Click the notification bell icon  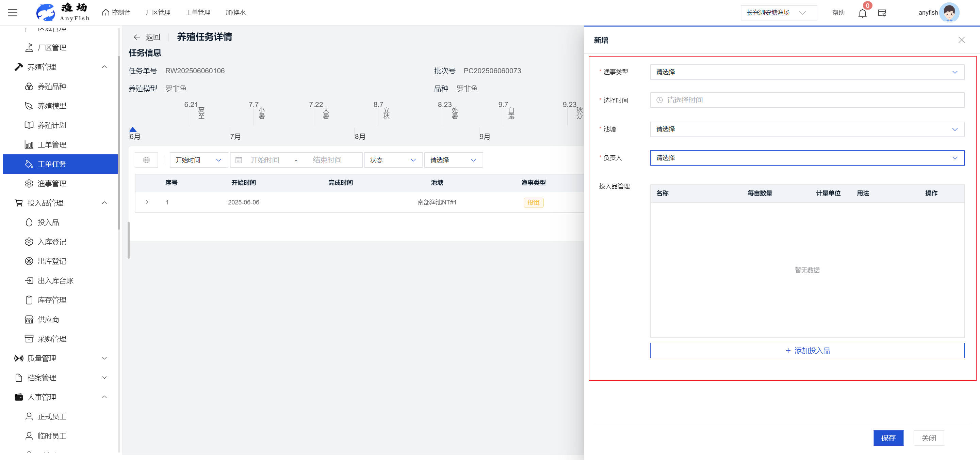pyautogui.click(x=862, y=13)
